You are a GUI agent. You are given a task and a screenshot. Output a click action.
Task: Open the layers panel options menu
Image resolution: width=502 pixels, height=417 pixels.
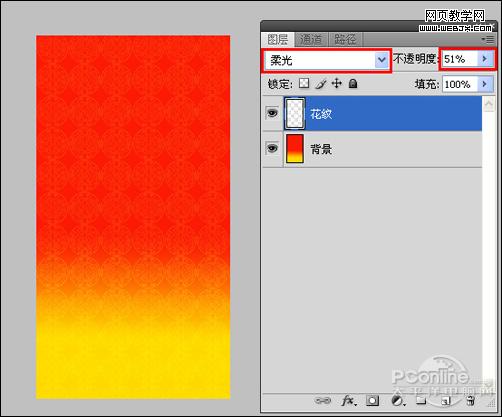click(488, 39)
